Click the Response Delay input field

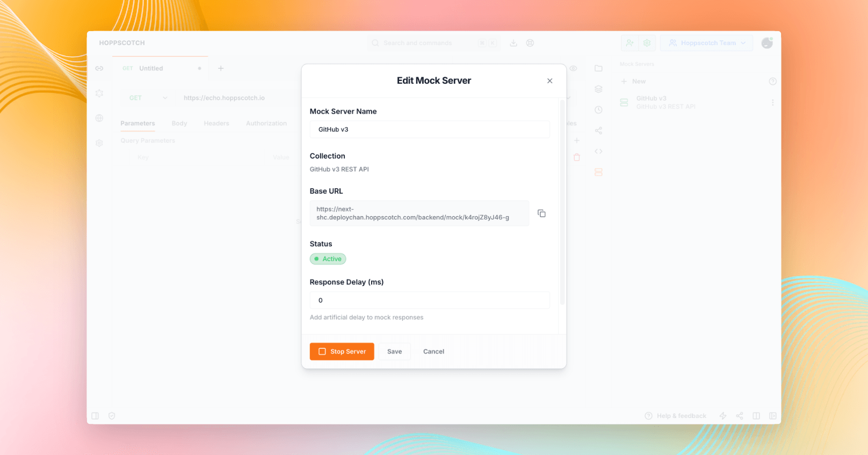tap(430, 300)
